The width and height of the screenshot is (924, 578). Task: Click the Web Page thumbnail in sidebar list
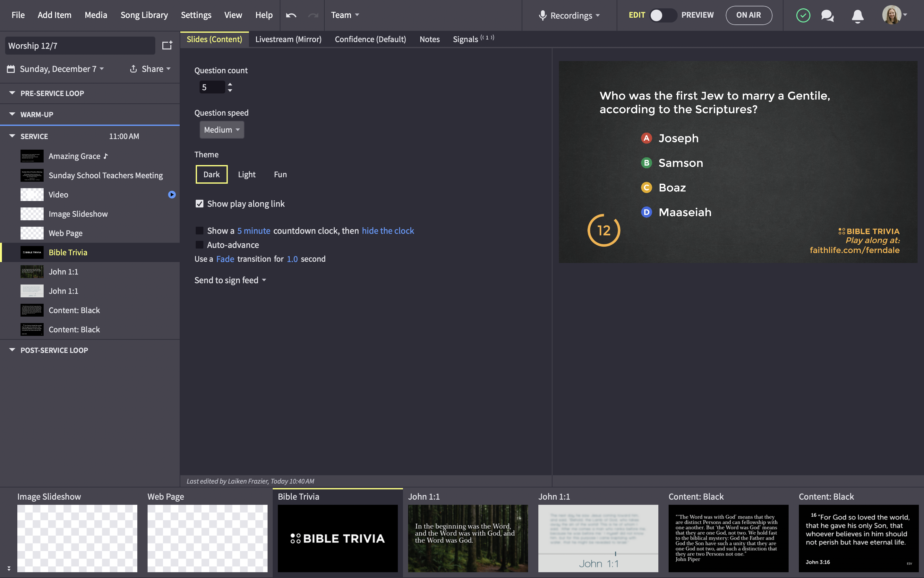pyautogui.click(x=32, y=233)
